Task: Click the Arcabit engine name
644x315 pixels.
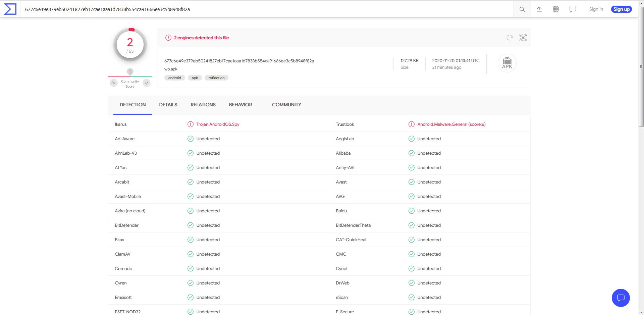Action: tap(122, 182)
